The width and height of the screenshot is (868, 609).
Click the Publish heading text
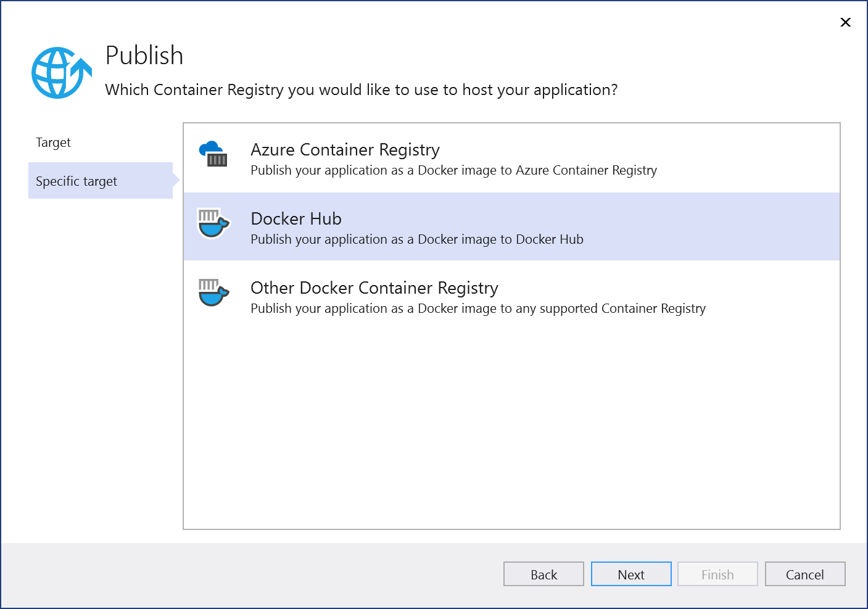(x=144, y=56)
